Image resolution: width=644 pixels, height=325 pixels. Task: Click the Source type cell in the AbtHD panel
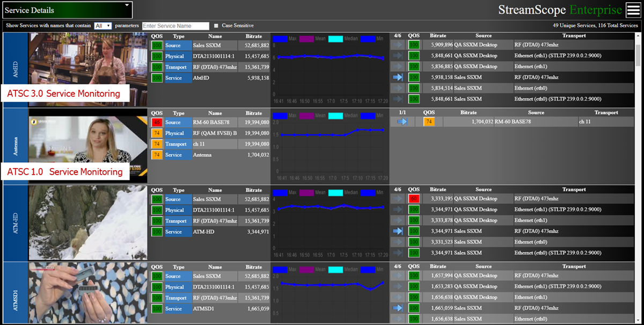(179, 46)
